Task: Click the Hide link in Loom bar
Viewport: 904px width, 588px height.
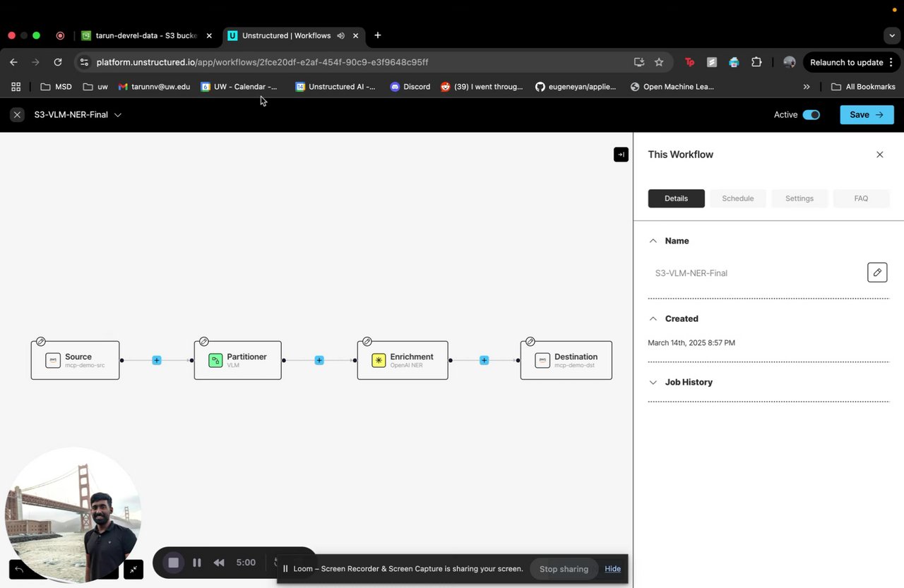Action: [x=612, y=569]
